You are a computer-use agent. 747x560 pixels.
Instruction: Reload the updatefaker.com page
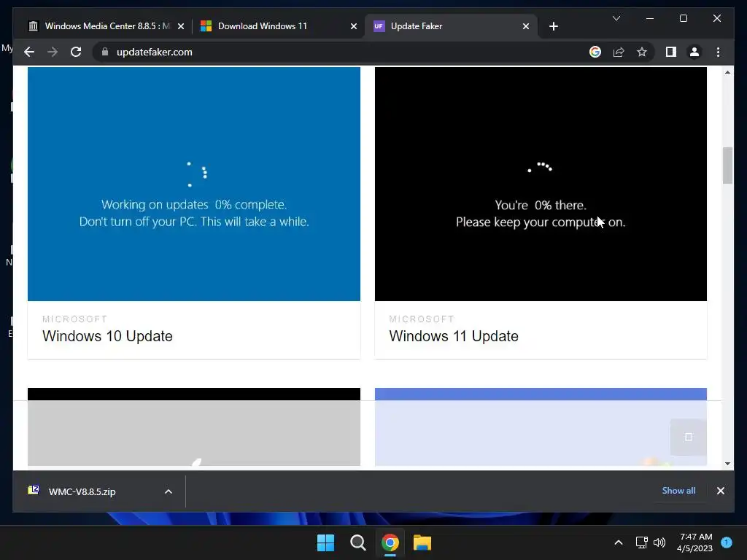coord(76,52)
